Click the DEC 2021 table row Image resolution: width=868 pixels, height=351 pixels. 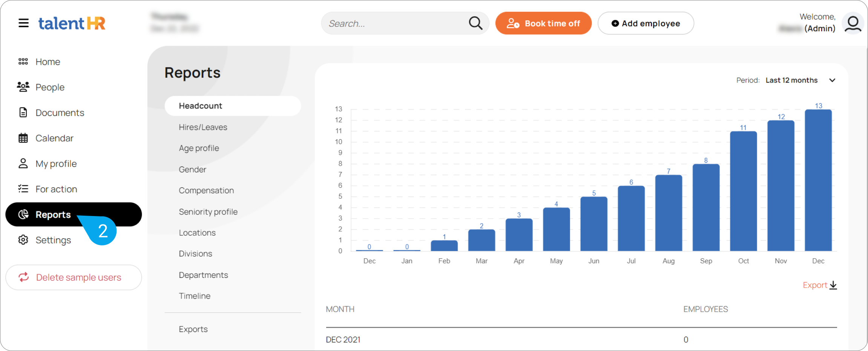click(x=581, y=340)
